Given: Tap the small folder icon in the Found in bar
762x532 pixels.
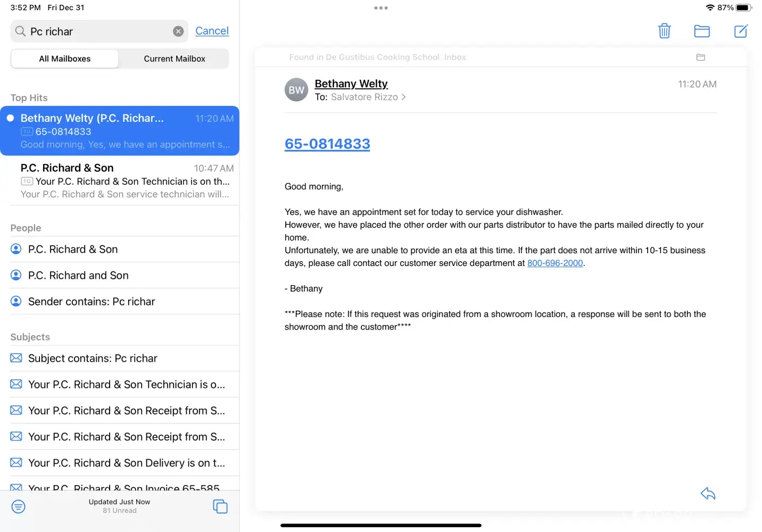Looking at the screenshot, I should (x=701, y=57).
